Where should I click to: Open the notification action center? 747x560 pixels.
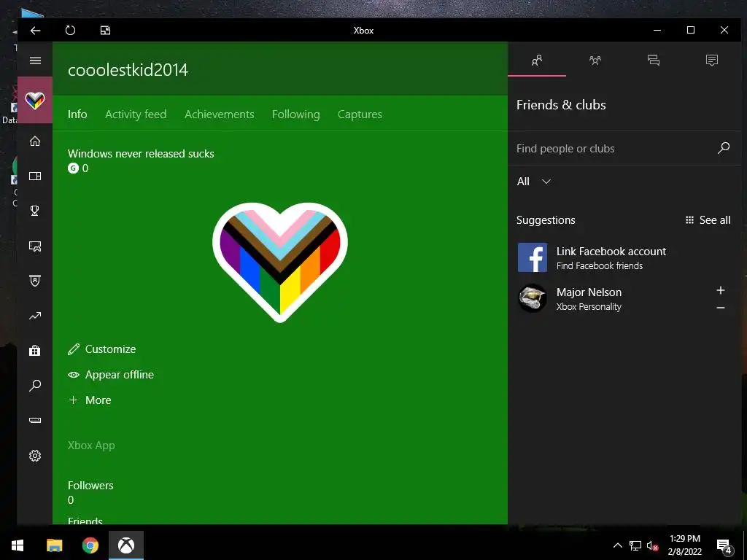coord(724,546)
